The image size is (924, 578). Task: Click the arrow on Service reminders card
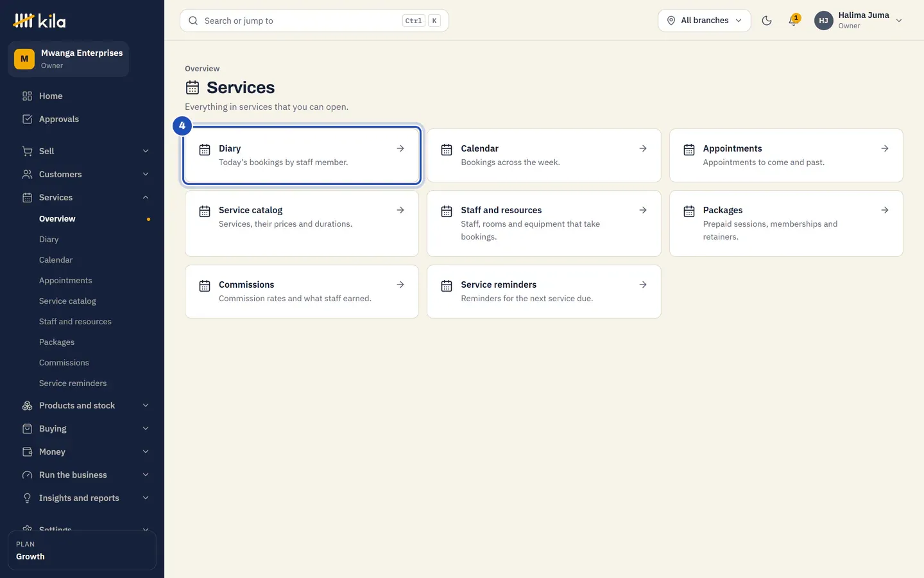pyautogui.click(x=643, y=285)
